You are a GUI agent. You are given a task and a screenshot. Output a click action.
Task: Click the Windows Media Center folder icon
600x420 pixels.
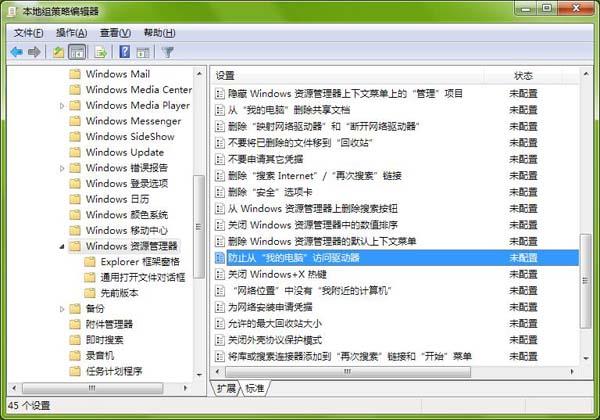pos(75,90)
